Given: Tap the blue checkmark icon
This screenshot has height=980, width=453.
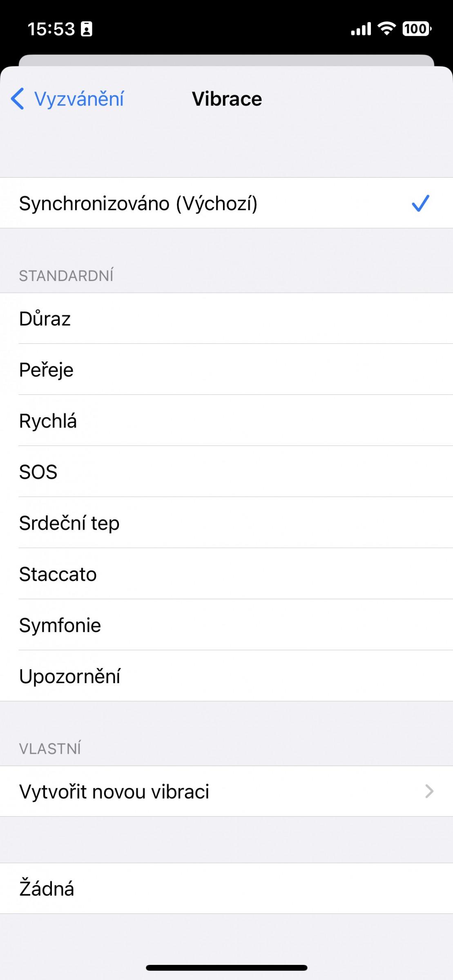Looking at the screenshot, I should [420, 203].
